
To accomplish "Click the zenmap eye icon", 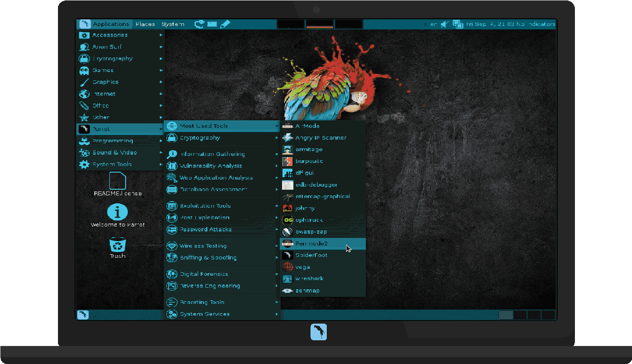I will (287, 291).
